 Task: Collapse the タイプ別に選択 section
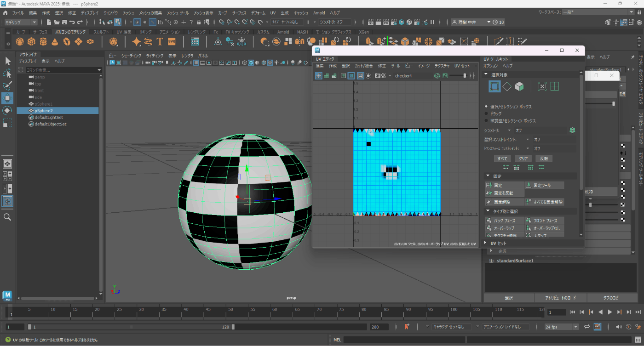488,211
